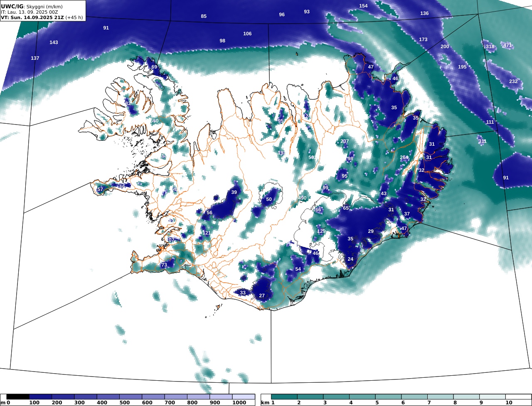532x406 pixels.
Task: Click the visibility value 129 on southern Vatnajökull
Action: tap(321, 231)
